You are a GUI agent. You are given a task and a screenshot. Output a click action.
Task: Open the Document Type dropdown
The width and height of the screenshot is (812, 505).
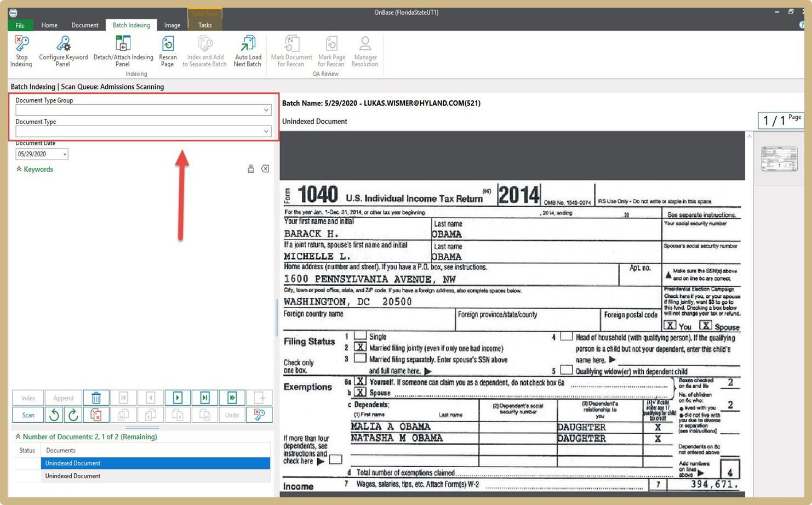point(266,132)
